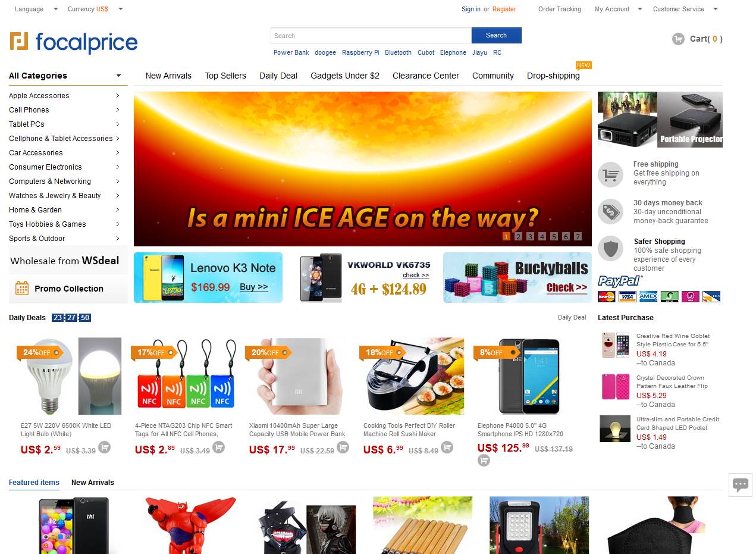
Task: Add the E27 LED bulb to cart
Action: coord(104,447)
